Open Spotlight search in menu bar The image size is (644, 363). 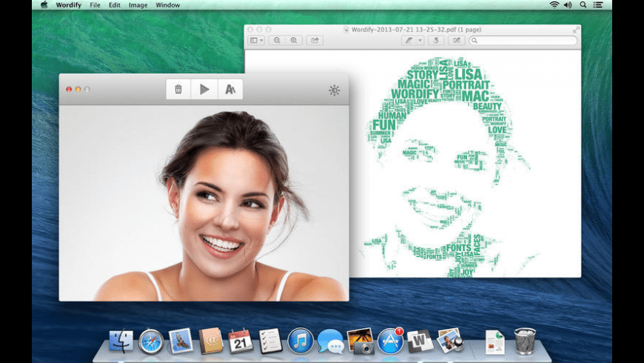583,5
